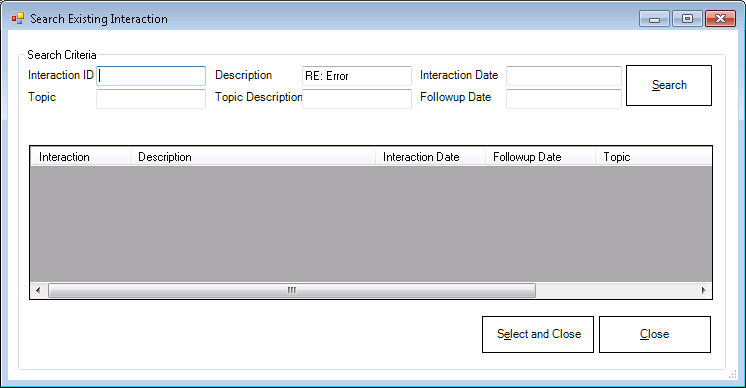Viewport: 746px width, 388px height.
Task: Focus the Interaction ID text field
Action: (151, 76)
